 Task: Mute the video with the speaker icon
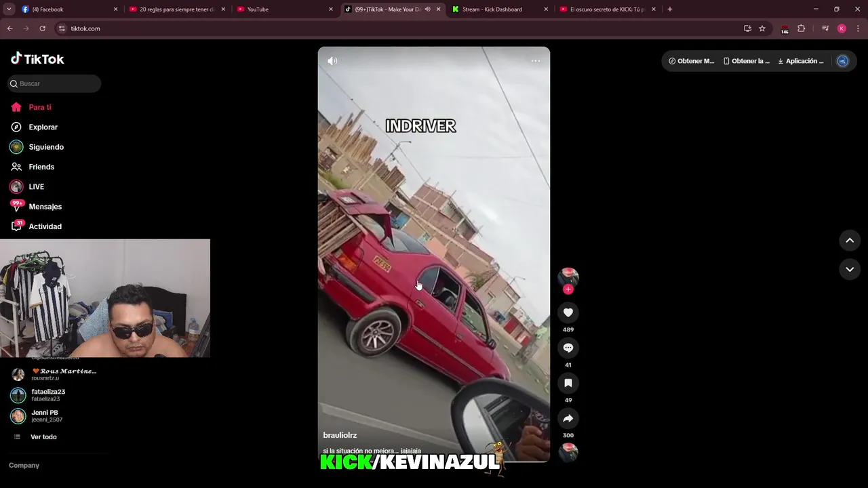pos(332,61)
